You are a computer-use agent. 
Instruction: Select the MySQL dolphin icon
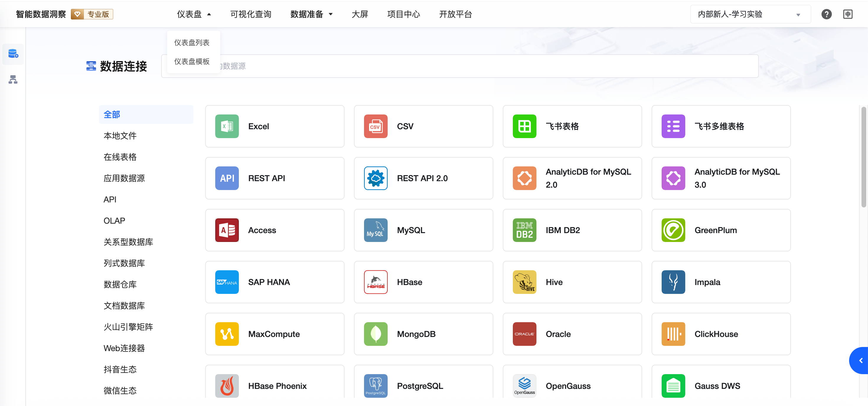coord(376,230)
